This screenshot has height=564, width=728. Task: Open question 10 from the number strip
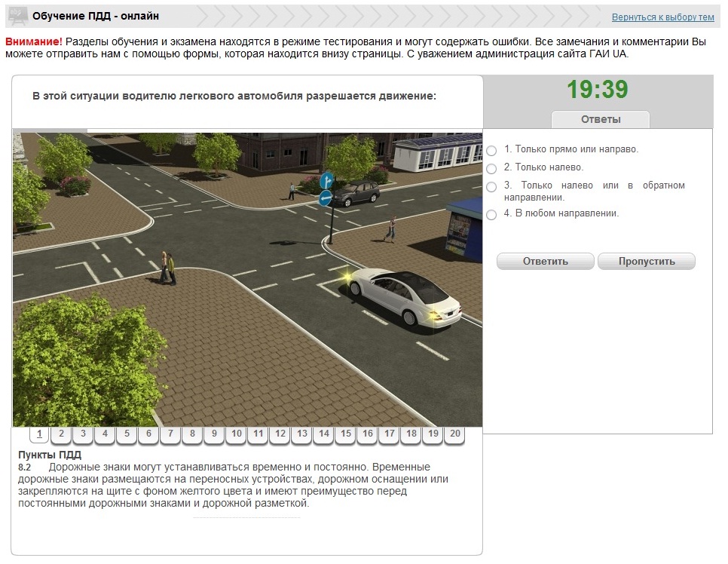point(236,434)
